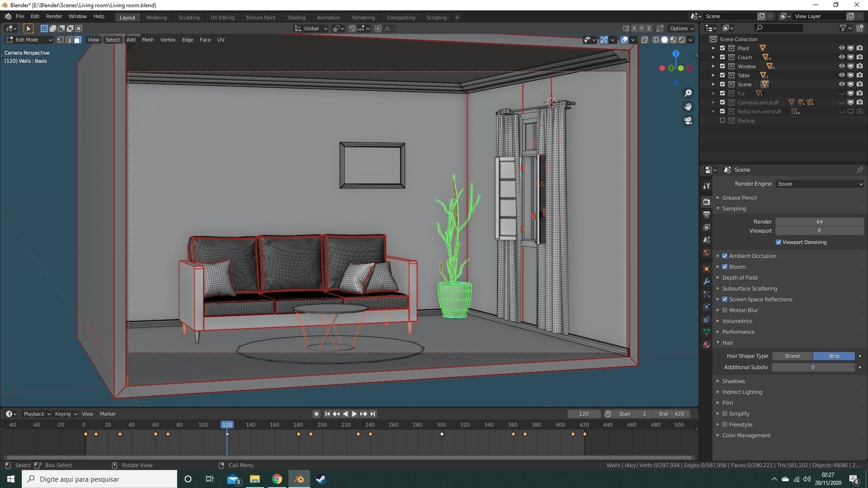Image resolution: width=868 pixels, height=488 pixels.
Task: Select Strand hair shape type
Action: coord(792,356)
